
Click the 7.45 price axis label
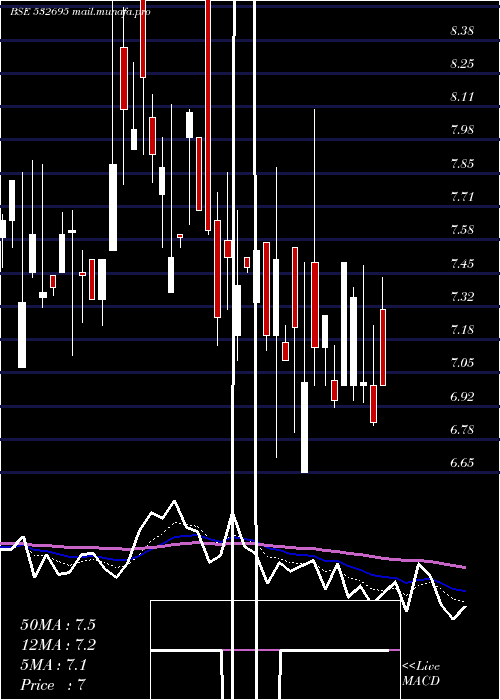pos(462,263)
